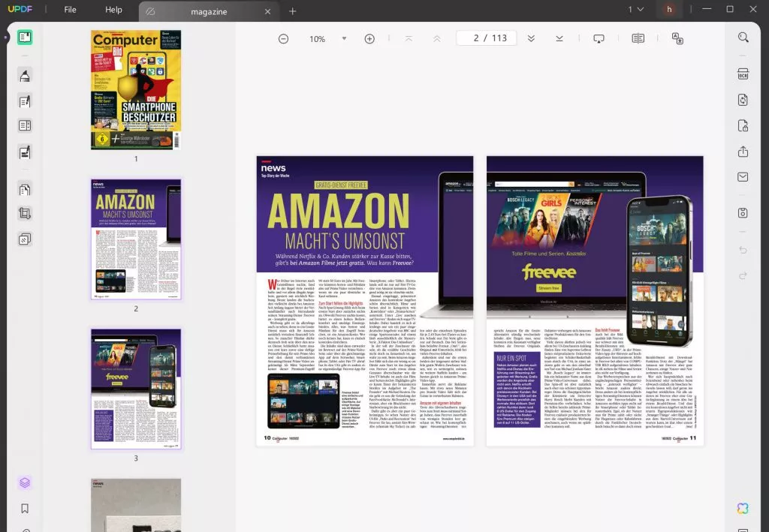769x532 pixels.
Task: Jump to the first page
Action: (409, 39)
